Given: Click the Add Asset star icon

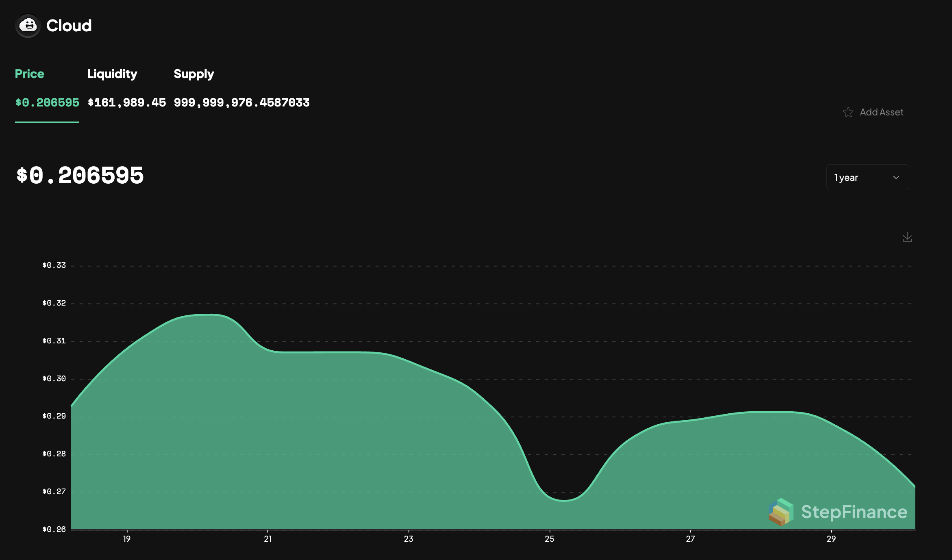Looking at the screenshot, I should tap(848, 112).
